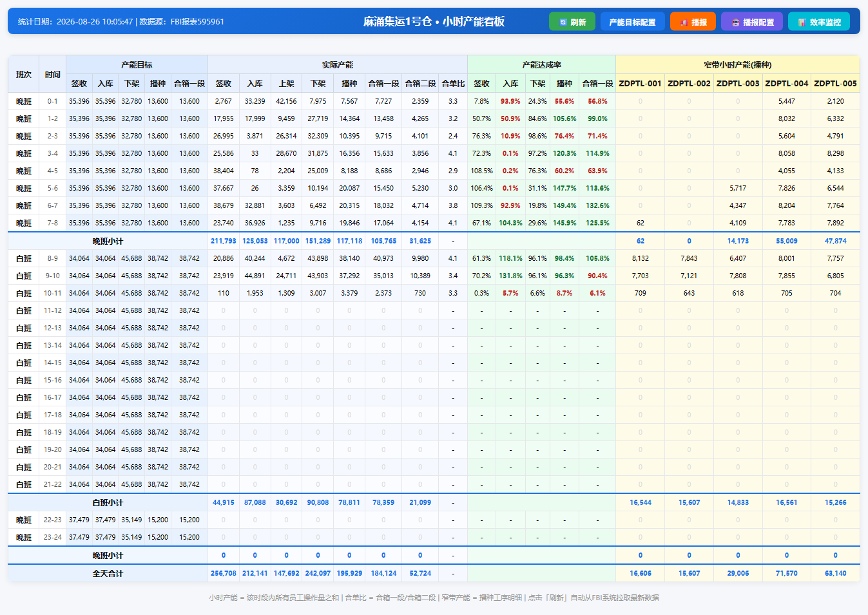Click the 窄带小时产能(播种) group header
868x615 pixels.
738,64
